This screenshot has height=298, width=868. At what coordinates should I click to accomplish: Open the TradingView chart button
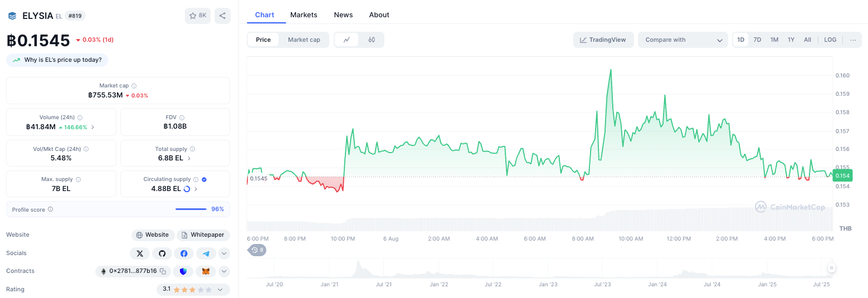[x=603, y=40]
